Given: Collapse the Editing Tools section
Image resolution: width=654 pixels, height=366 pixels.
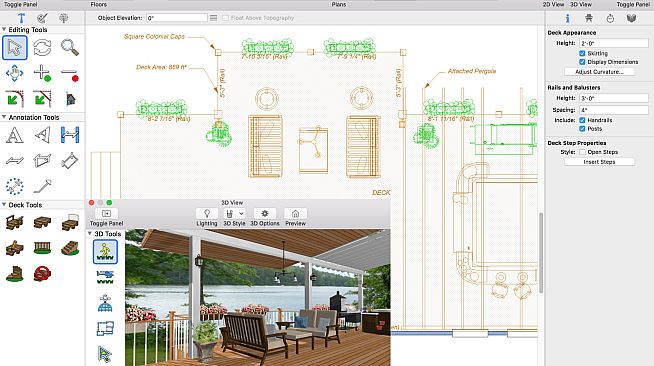Looking at the screenshot, I should click(x=4, y=30).
